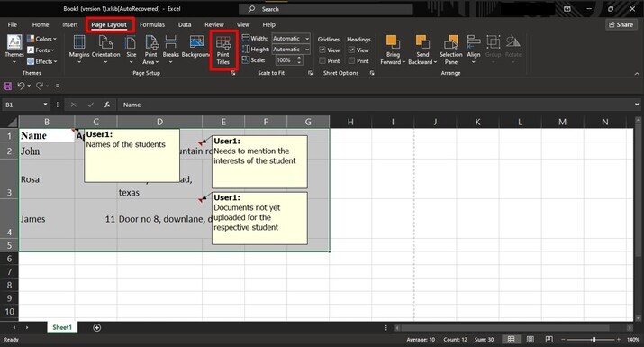Switch to the Insert tab
This screenshot has width=644, height=347.
click(70, 24)
